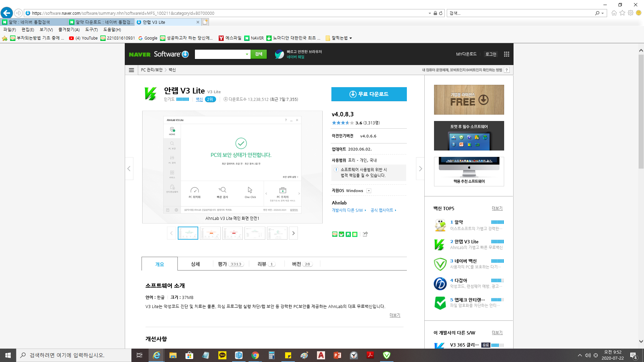
Task: Open Calculator from the taskbar
Action: pos(272,355)
